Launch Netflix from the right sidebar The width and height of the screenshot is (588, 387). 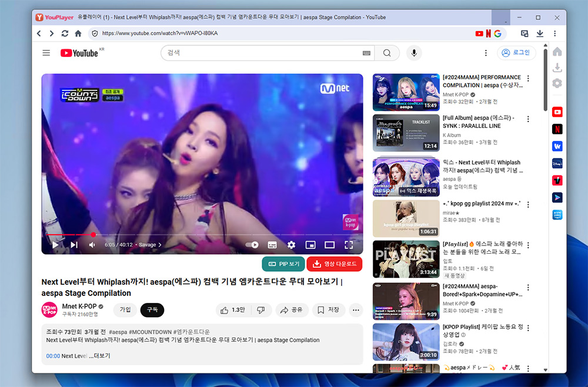(x=557, y=129)
